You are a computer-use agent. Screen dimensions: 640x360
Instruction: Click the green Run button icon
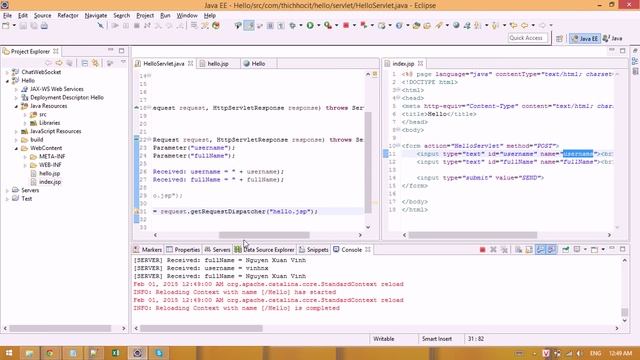click(x=310, y=25)
